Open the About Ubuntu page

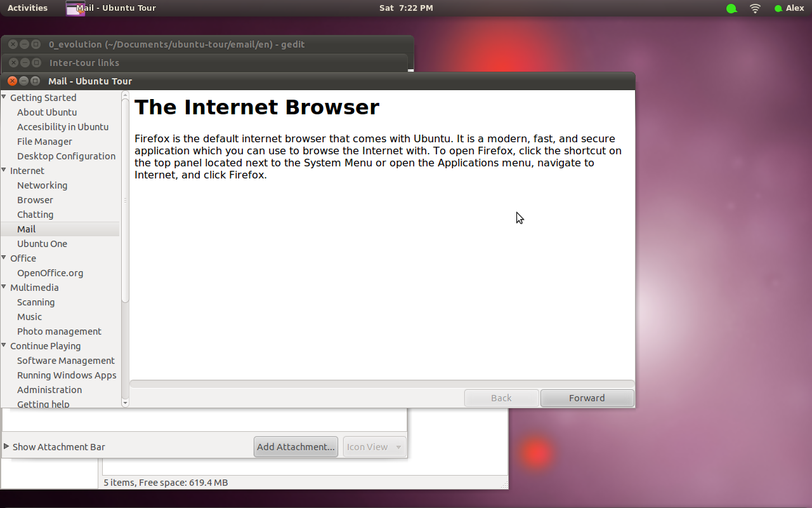click(x=47, y=112)
